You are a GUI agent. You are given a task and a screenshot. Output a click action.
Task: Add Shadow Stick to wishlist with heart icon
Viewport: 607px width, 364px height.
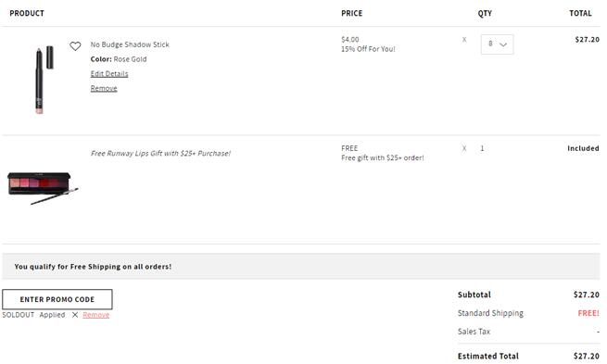pyautogui.click(x=75, y=46)
